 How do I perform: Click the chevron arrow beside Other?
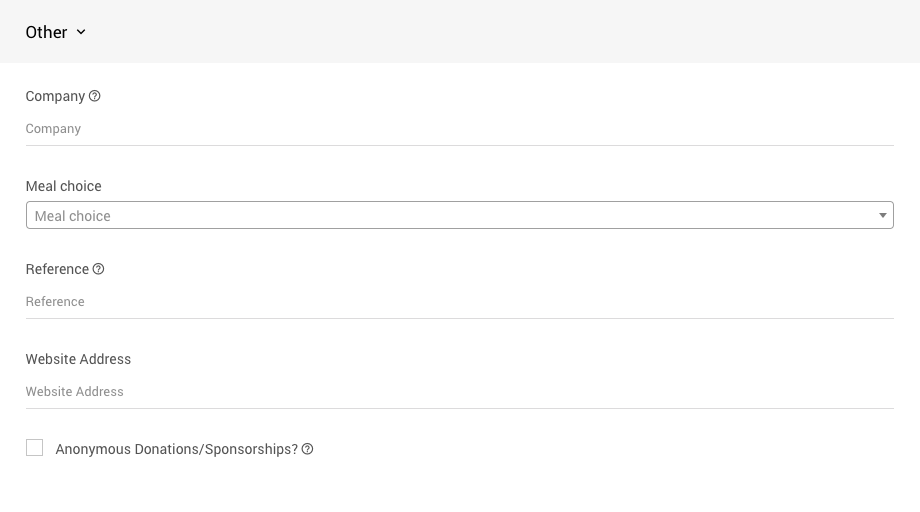pos(81,32)
